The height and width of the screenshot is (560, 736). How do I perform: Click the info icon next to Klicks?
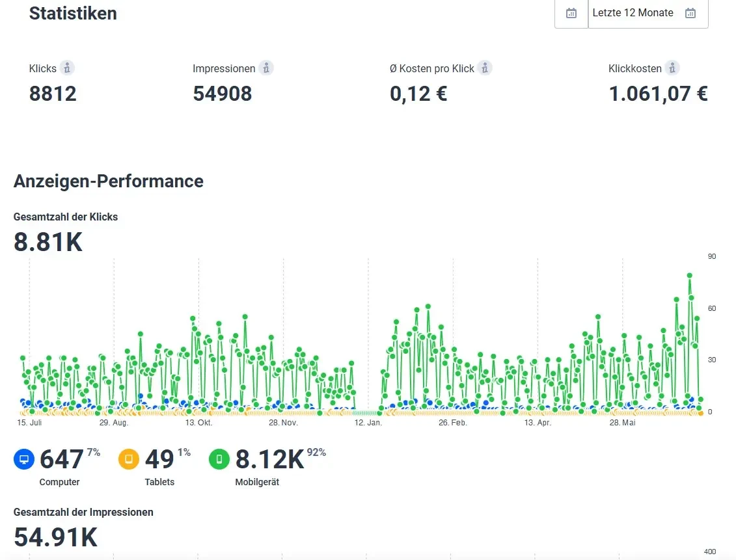(x=67, y=68)
